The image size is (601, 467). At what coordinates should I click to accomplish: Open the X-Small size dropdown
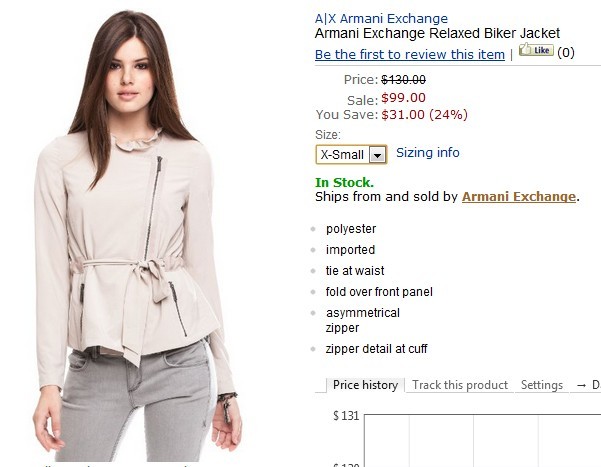[351, 155]
